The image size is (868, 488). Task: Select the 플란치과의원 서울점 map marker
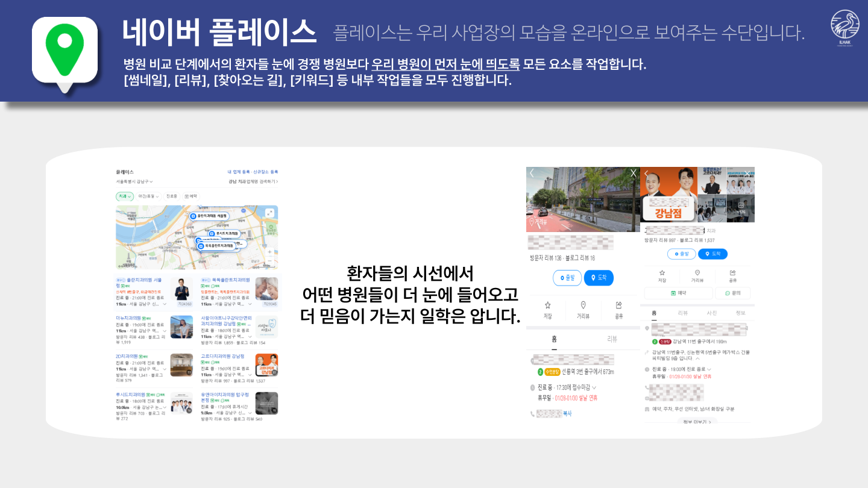click(x=209, y=216)
